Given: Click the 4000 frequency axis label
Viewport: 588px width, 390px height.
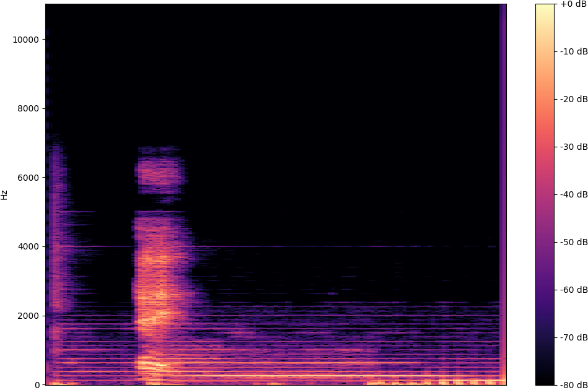Looking at the screenshot, I should (28, 246).
